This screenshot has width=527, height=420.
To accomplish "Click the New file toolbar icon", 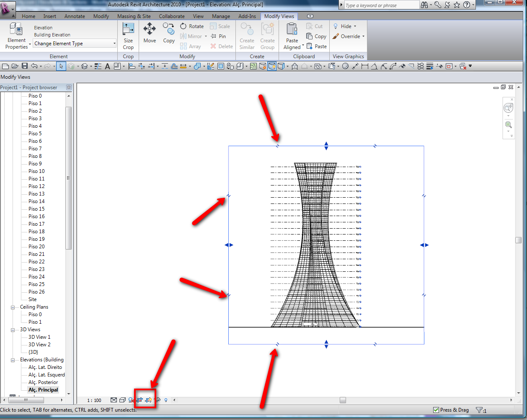I will pos(5,66).
